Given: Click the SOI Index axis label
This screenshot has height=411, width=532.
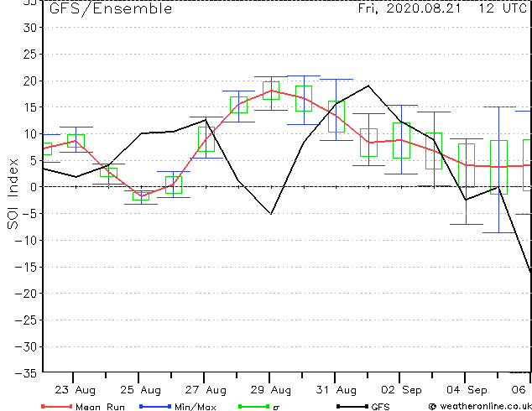Looking at the screenshot, I should (13, 194).
